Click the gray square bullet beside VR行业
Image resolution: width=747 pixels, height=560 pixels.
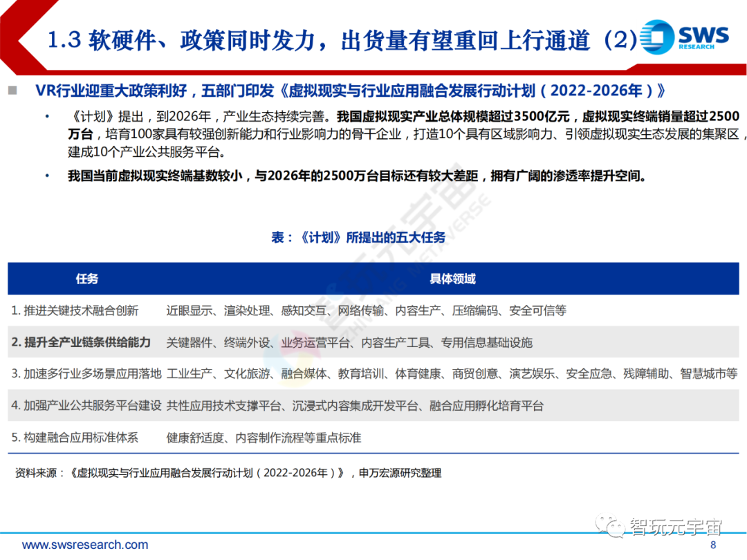[13, 90]
